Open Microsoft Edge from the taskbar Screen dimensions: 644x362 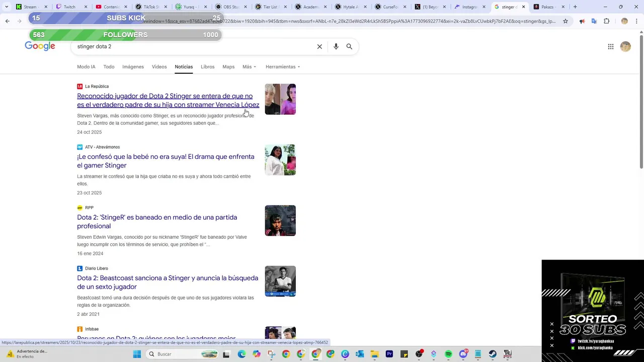click(x=242, y=354)
